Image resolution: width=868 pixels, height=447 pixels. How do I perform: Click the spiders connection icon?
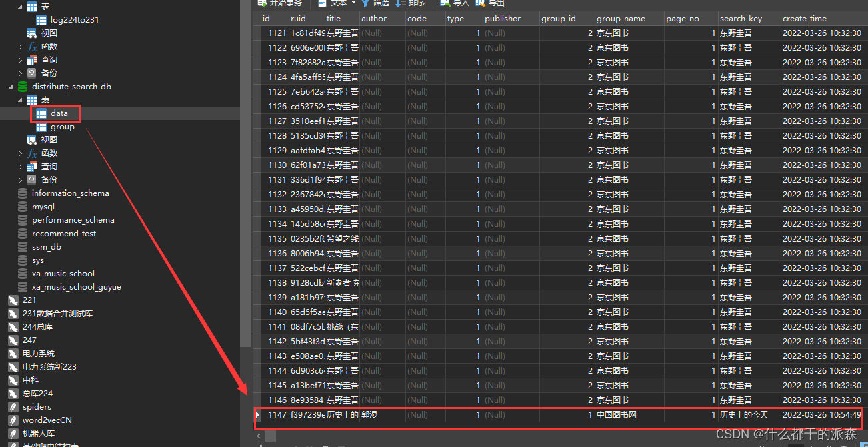pos(13,407)
